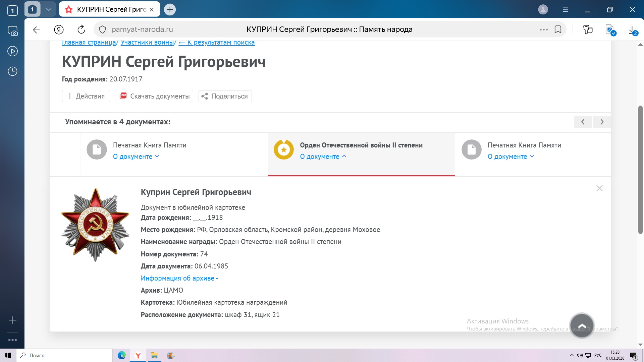The height and width of the screenshot is (362, 644).
Task: Close the document details panel
Action: point(599,188)
